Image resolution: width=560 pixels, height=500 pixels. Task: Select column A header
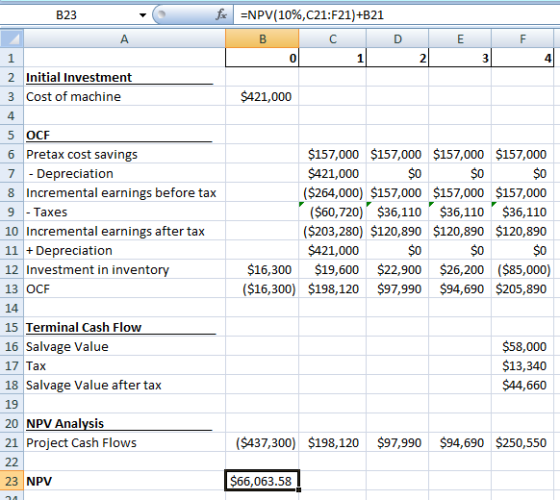[x=124, y=39]
